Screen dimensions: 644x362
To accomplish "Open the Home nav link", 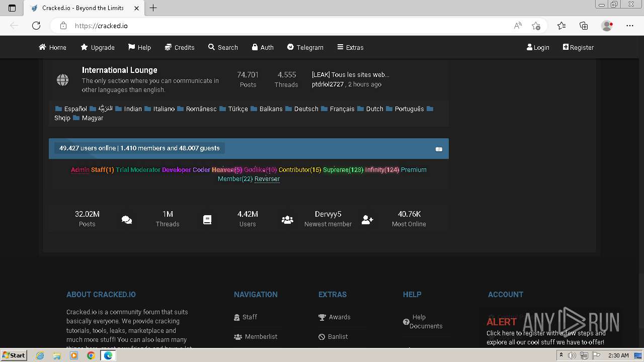I will pos(53,47).
